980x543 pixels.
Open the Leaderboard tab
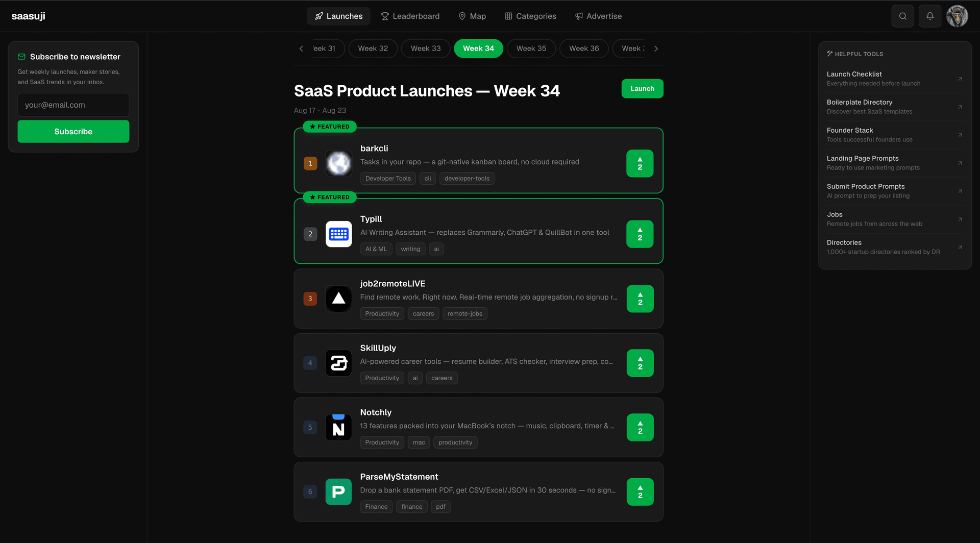pyautogui.click(x=410, y=16)
